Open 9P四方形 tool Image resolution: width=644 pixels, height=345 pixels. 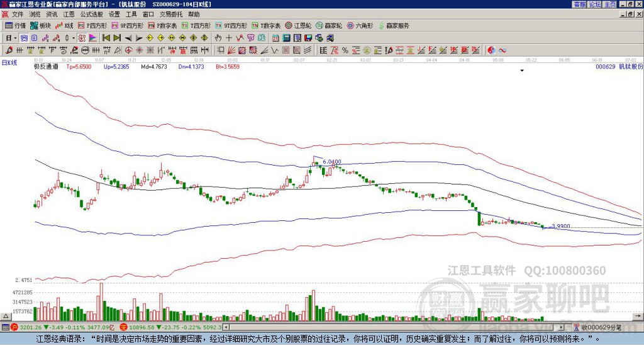[x=128, y=25]
